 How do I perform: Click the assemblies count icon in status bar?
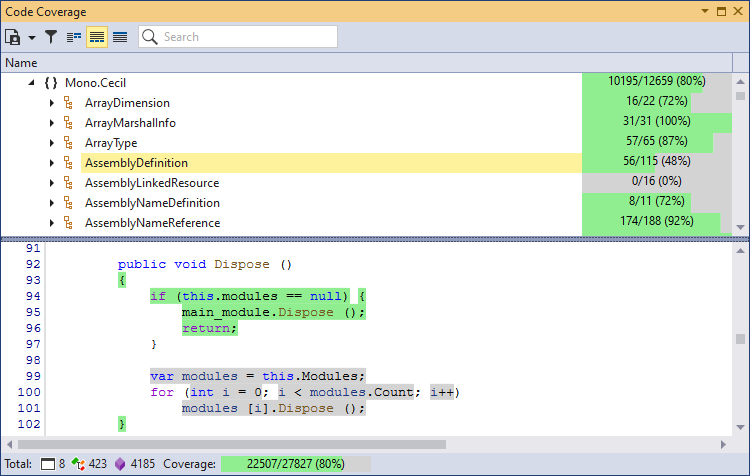tap(49, 464)
